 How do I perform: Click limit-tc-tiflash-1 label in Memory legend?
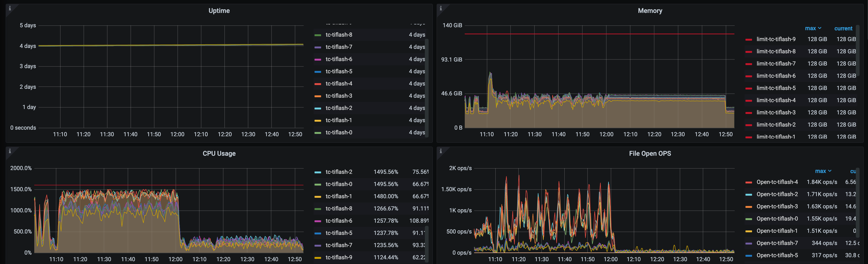[x=776, y=137]
